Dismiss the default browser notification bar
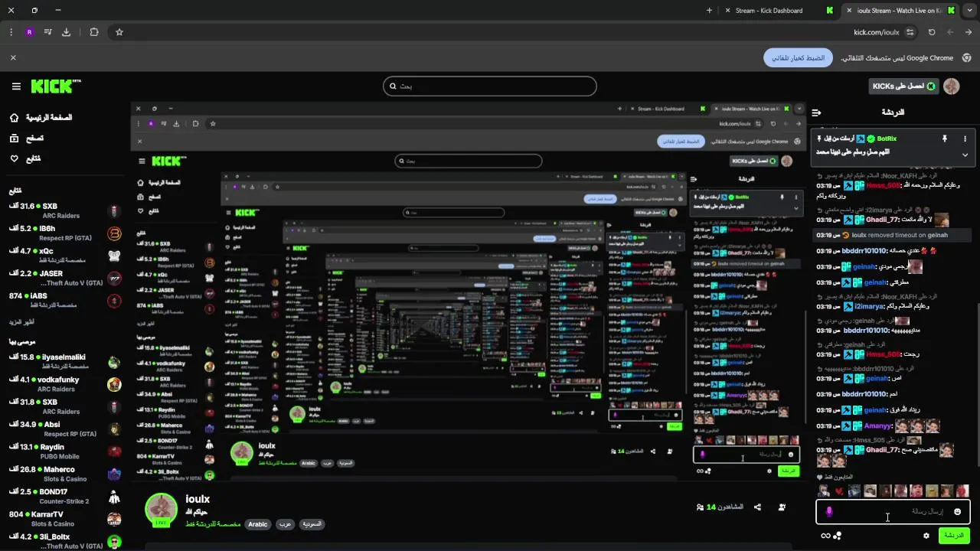 (13, 57)
